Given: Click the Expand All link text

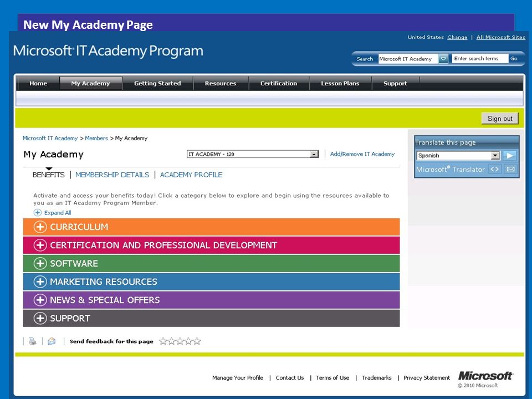Looking at the screenshot, I should [x=58, y=213].
